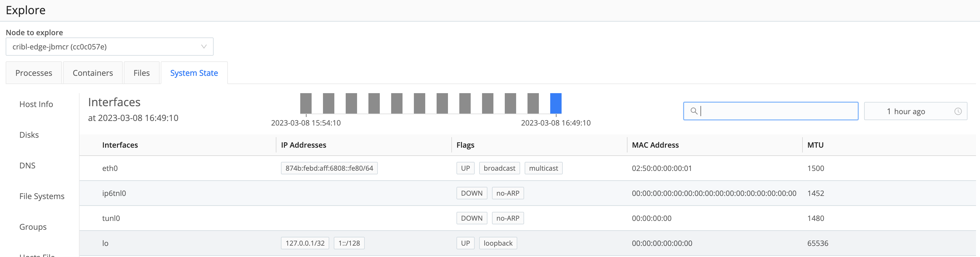This screenshot has width=980, height=257.
Task: Click inside the search input field
Action: coord(770,111)
